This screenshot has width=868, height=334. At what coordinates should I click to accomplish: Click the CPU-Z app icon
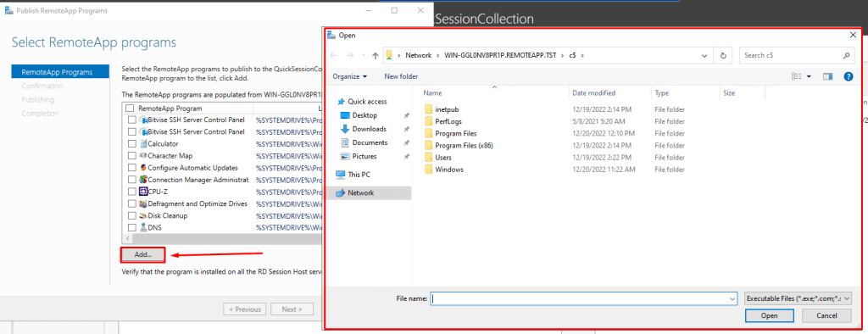point(143,192)
